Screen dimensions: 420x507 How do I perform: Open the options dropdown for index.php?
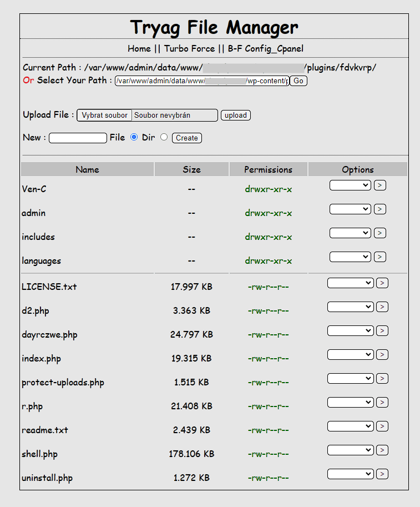(351, 354)
